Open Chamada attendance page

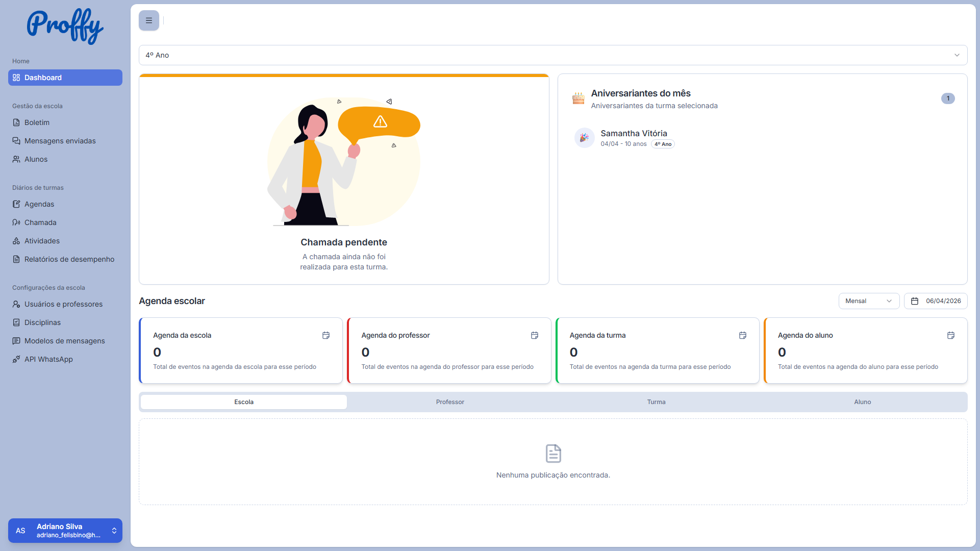click(40, 222)
